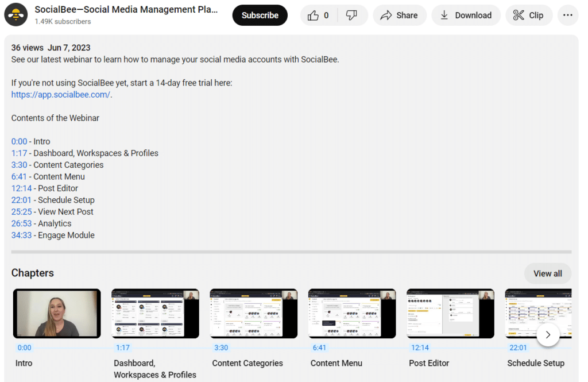Jump to 0:00 Intro timestamp in description
The image size is (588, 382).
(19, 141)
